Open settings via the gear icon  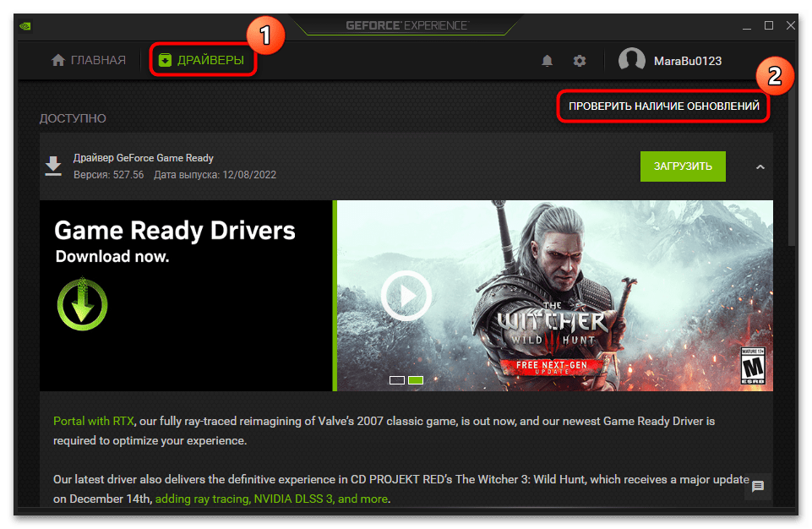click(579, 61)
